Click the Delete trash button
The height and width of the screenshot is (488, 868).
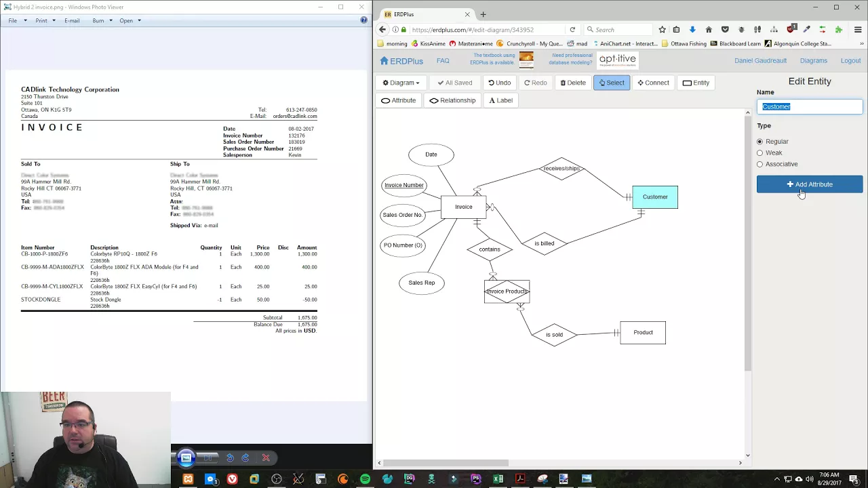[x=573, y=83]
